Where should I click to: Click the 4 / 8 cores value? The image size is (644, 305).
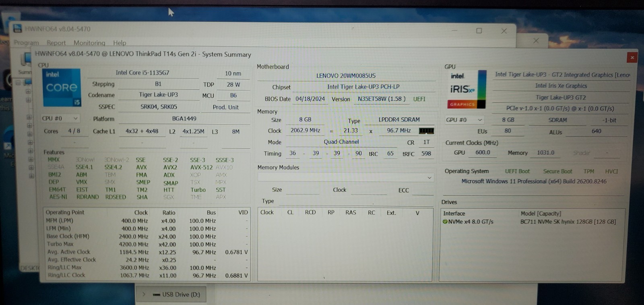tap(74, 131)
